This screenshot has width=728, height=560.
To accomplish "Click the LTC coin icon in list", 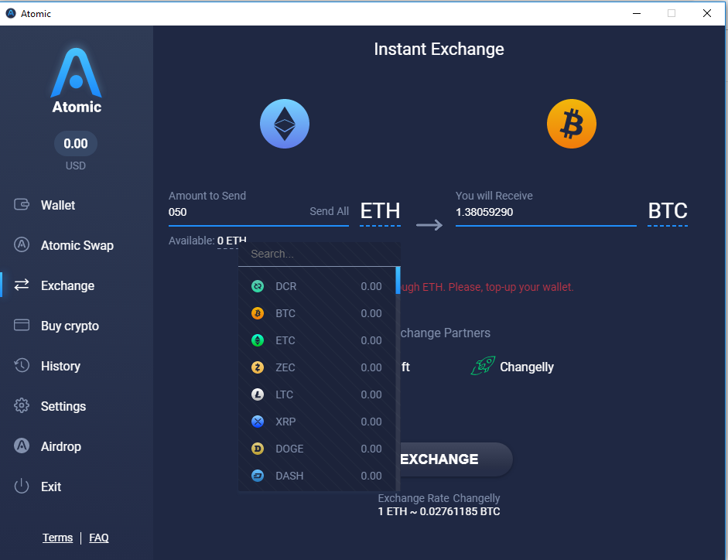I will (258, 394).
